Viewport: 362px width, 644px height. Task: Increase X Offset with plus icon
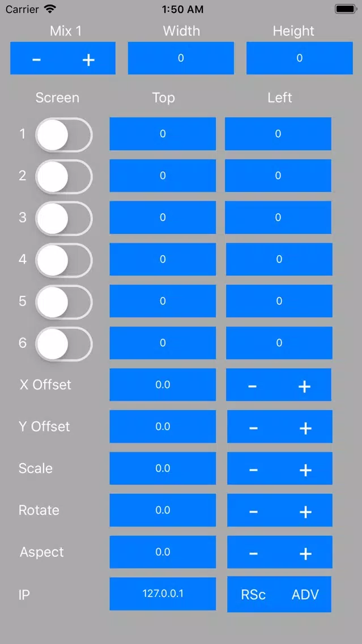click(x=305, y=386)
